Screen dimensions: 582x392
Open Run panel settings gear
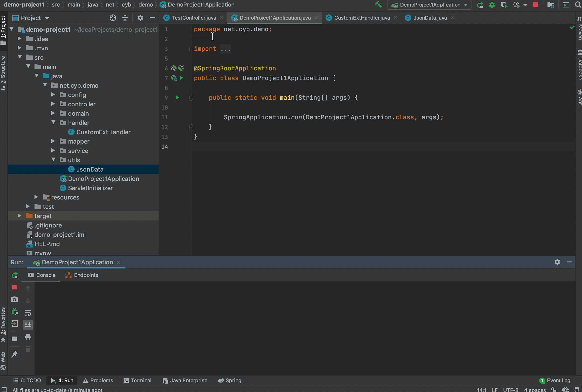click(x=557, y=262)
